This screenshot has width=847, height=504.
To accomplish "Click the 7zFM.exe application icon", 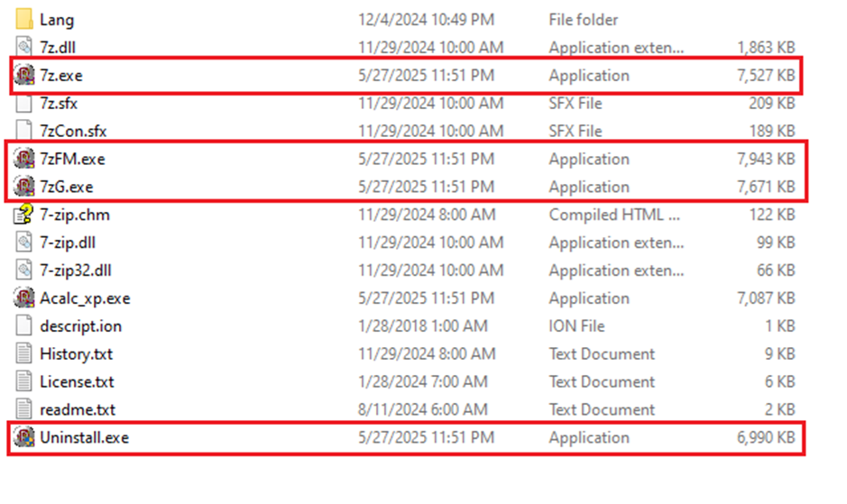I will 24,159.
